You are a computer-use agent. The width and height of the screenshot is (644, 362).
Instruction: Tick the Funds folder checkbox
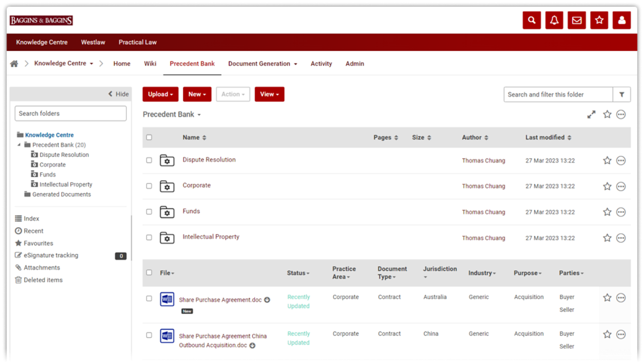[x=149, y=212]
